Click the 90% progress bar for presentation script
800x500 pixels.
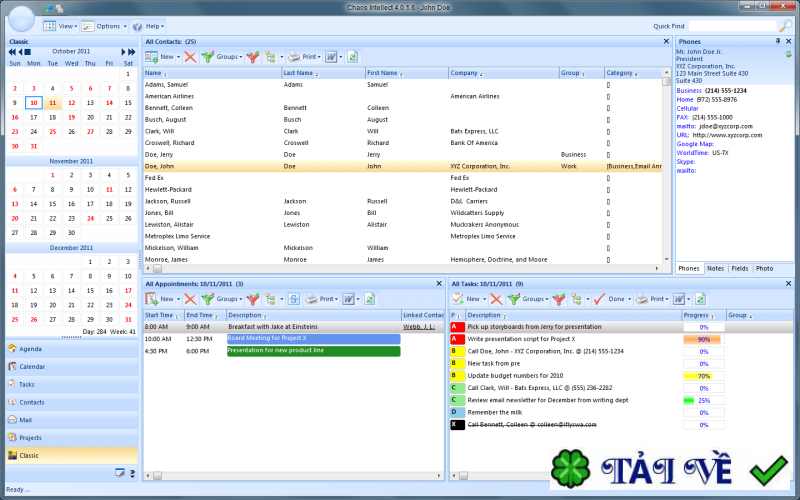(x=702, y=339)
